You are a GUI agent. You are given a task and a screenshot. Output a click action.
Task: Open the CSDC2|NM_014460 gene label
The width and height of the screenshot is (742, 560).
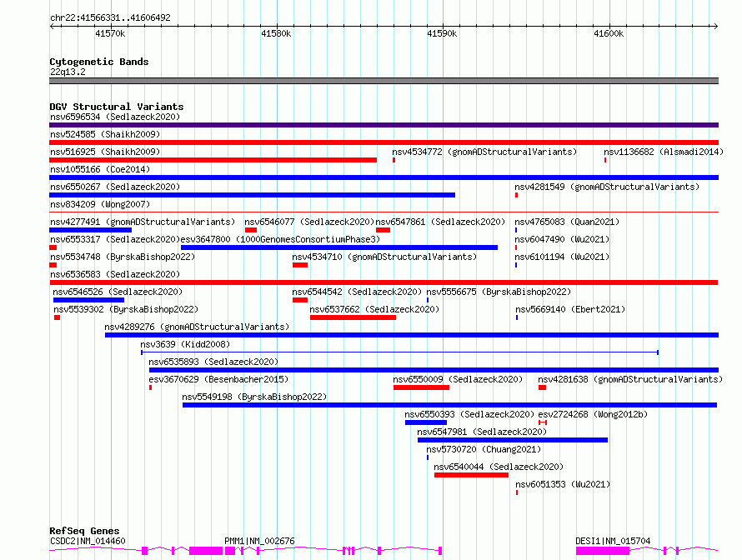tap(88, 541)
